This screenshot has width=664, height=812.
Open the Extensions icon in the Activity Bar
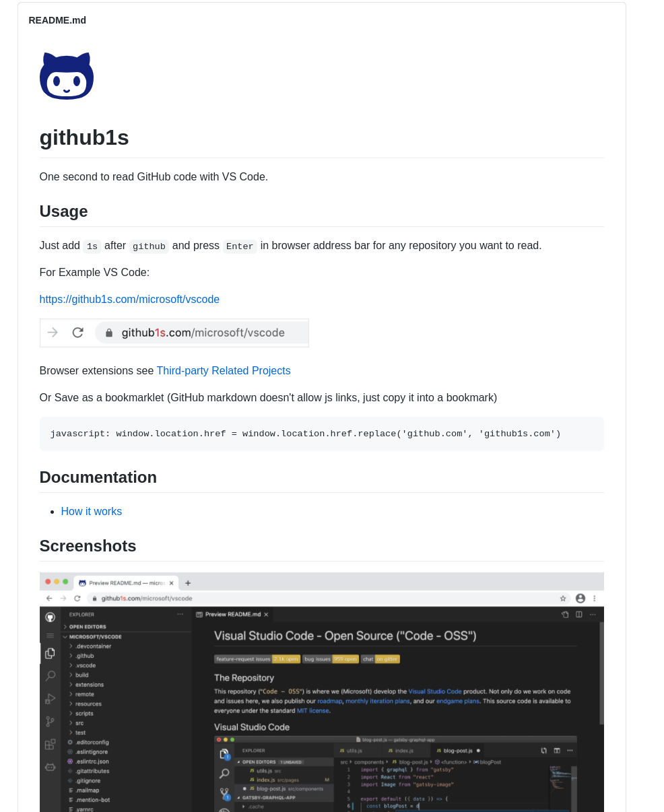tap(49, 745)
